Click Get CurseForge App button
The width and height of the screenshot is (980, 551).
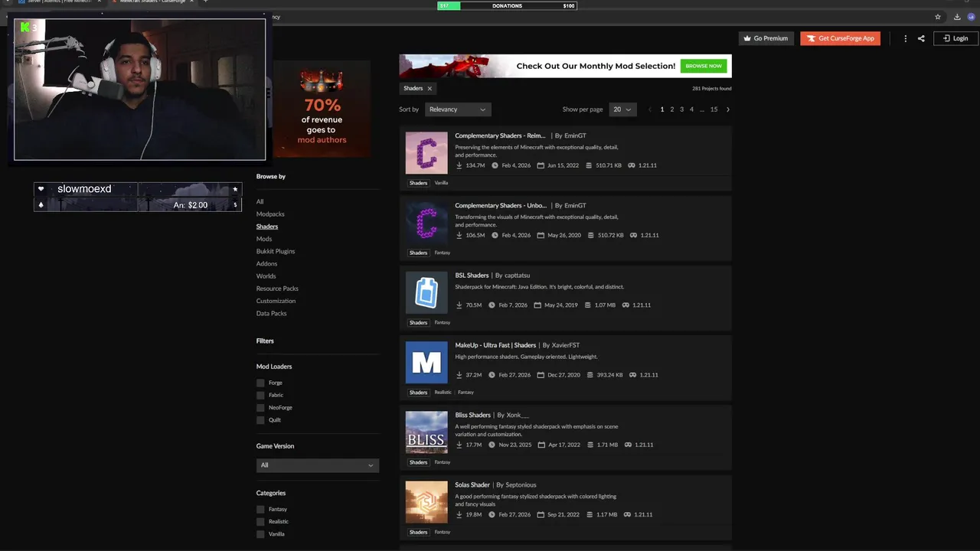[x=840, y=38]
